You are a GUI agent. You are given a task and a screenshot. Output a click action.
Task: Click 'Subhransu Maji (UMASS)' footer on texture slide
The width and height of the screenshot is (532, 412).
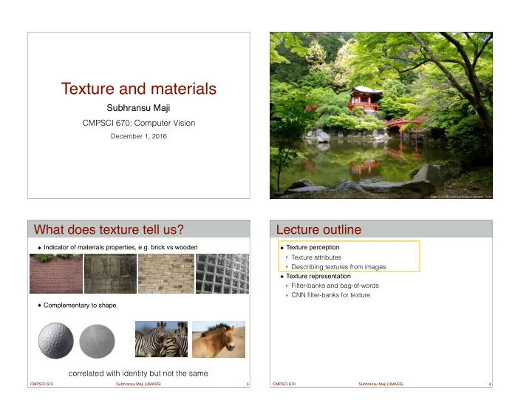point(138,384)
